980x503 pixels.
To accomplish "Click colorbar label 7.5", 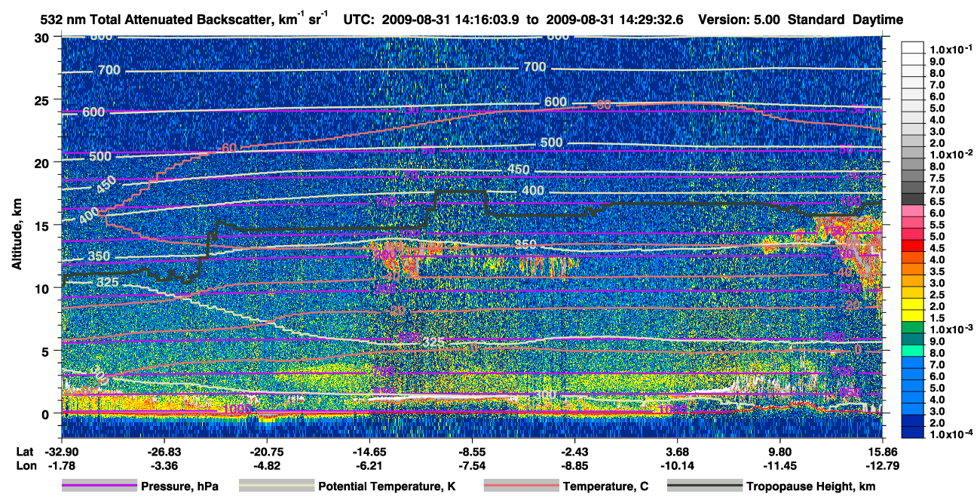I will [936, 179].
